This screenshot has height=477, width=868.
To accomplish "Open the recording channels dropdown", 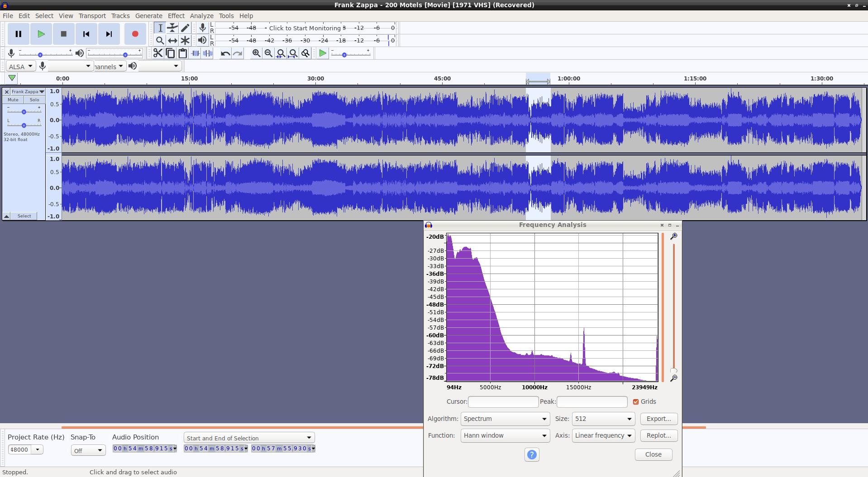I will [110, 66].
